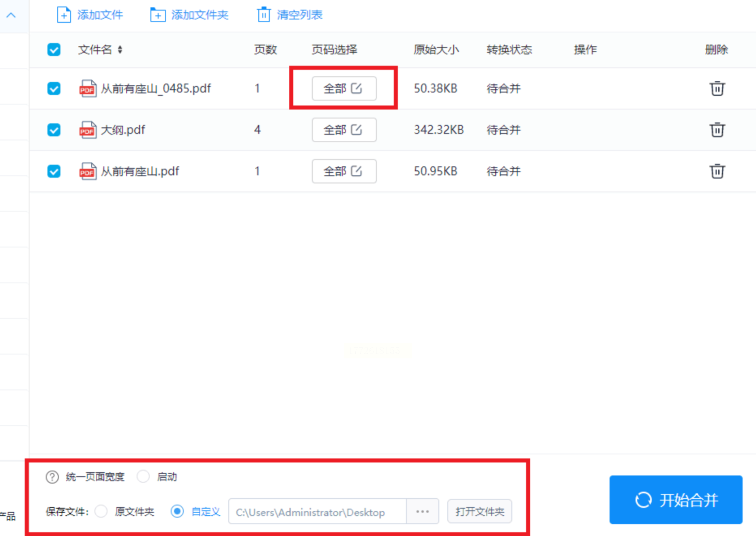Enable the 启动 radio for uniform page width
Screen dimensions: 756x536
(x=143, y=476)
